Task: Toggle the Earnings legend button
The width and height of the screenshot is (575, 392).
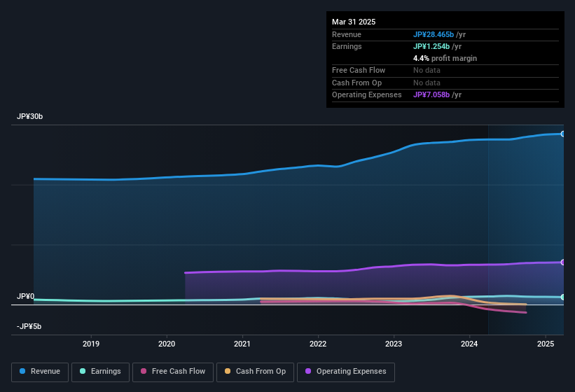Action: click(100, 372)
